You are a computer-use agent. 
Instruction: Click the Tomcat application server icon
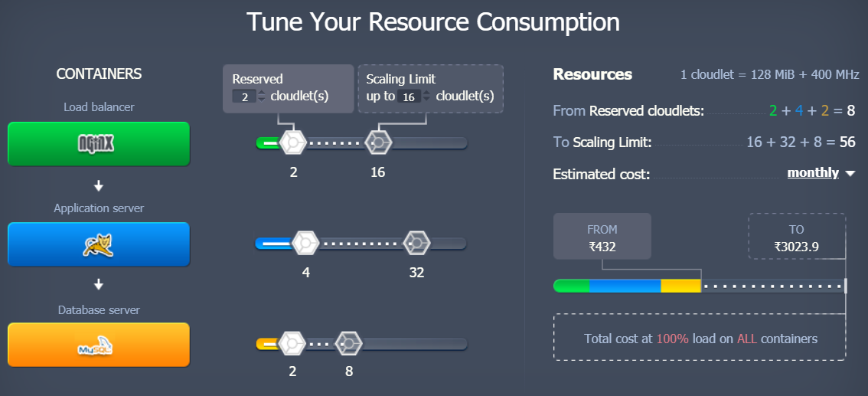click(99, 244)
